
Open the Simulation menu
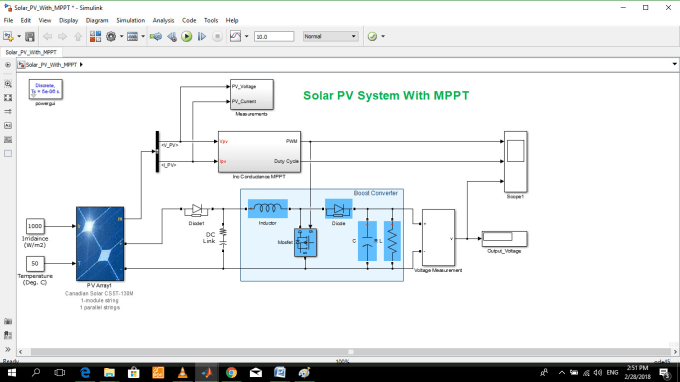131,20
